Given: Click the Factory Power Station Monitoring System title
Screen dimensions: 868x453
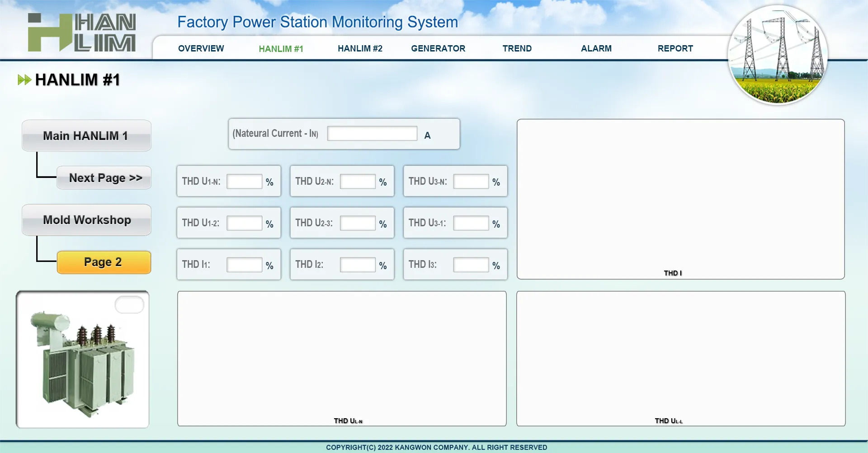Looking at the screenshot, I should click(317, 22).
